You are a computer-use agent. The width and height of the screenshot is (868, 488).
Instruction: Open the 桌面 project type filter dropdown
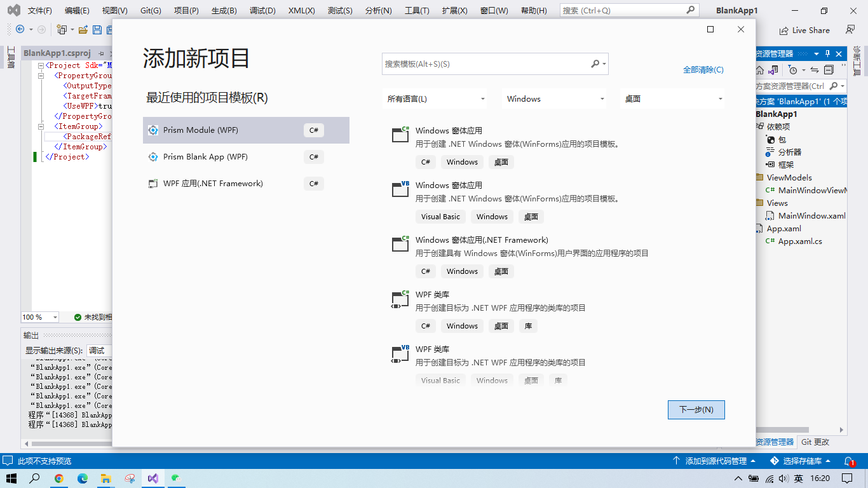tap(673, 98)
